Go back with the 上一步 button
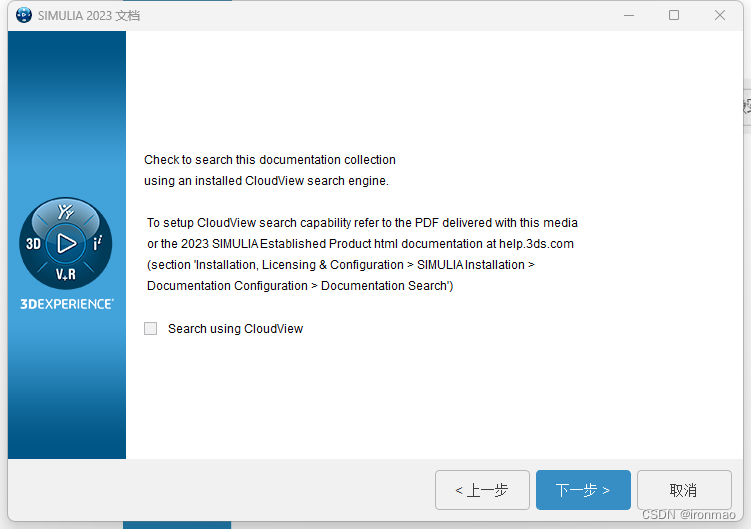The height and width of the screenshot is (529, 751). [x=482, y=490]
